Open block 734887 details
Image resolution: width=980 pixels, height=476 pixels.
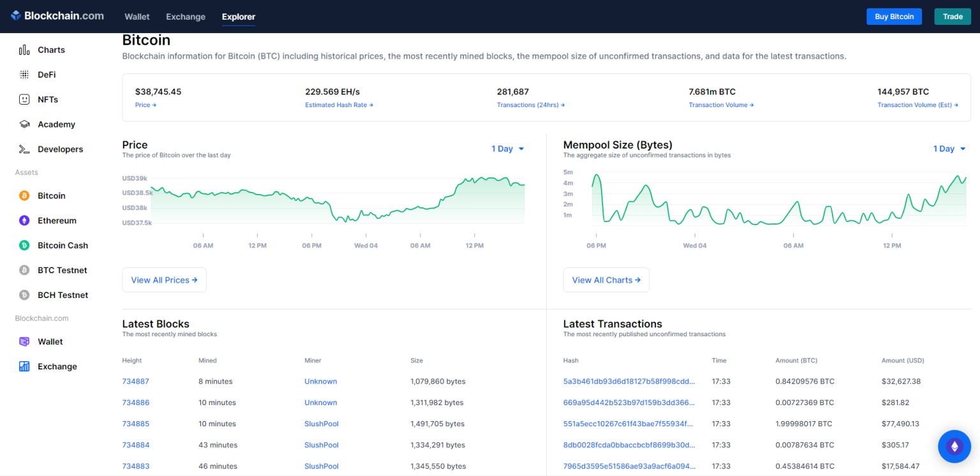point(136,381)
